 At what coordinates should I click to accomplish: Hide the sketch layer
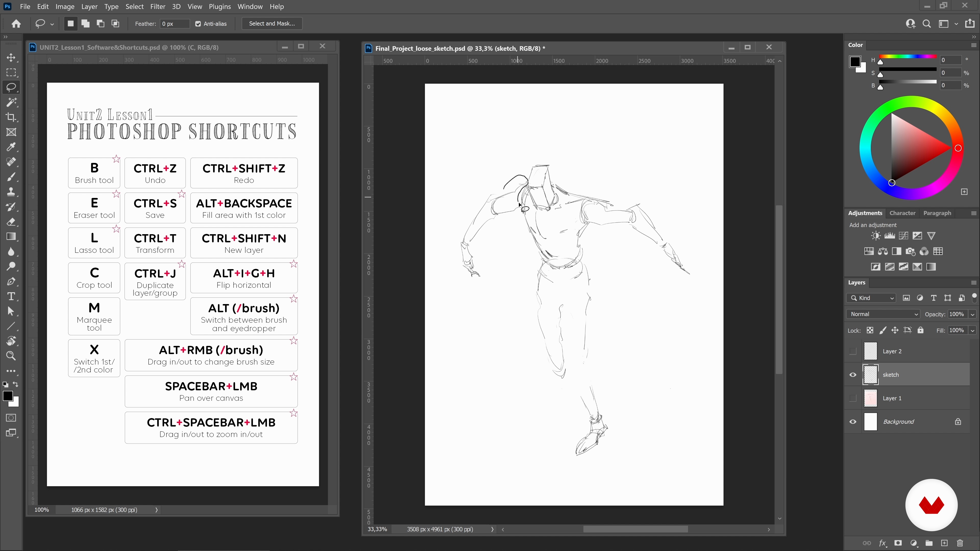pos(853,374)
